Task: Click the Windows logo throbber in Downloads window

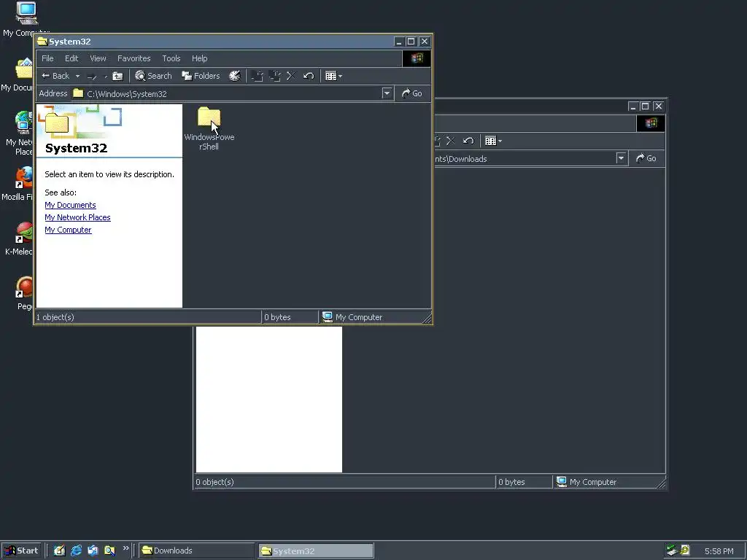Action: [x=651, y=123]
